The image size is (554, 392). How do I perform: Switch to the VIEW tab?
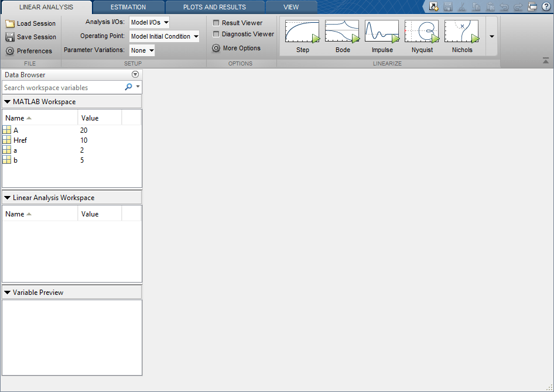291,7
